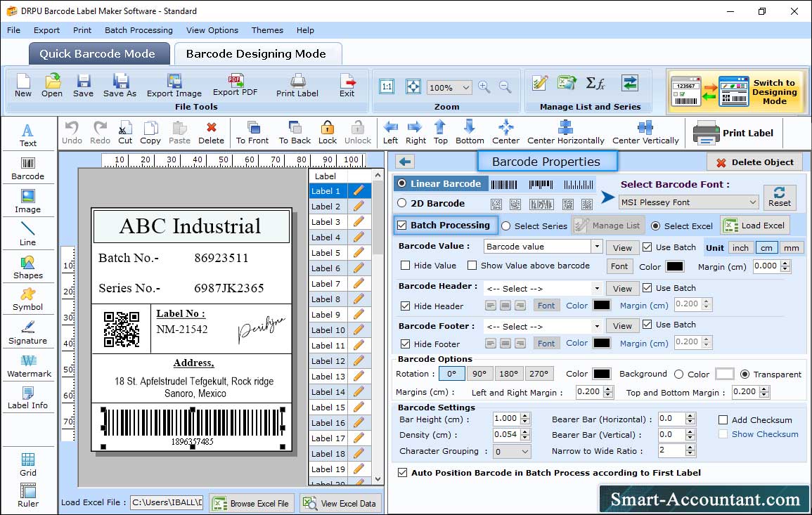This screenshot has height=515, width=812.
Task: Click the Delete Object button
Action: pyautogui.click(x=754, y=162)
